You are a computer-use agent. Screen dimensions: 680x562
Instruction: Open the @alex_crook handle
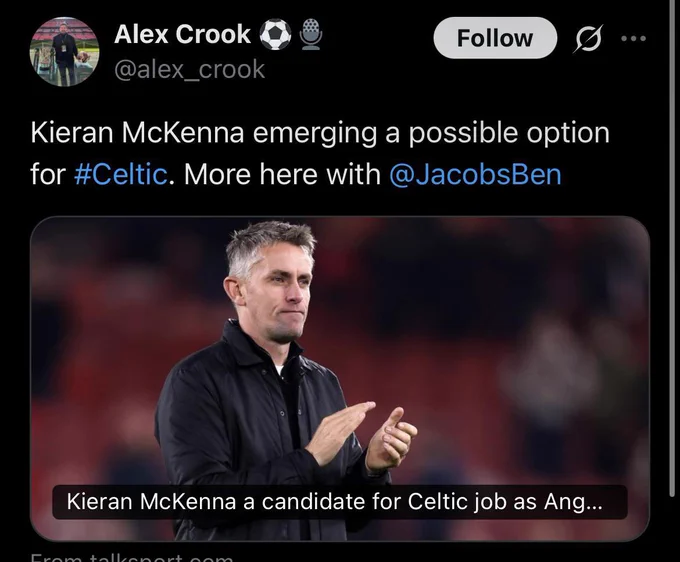pos(190,69)
